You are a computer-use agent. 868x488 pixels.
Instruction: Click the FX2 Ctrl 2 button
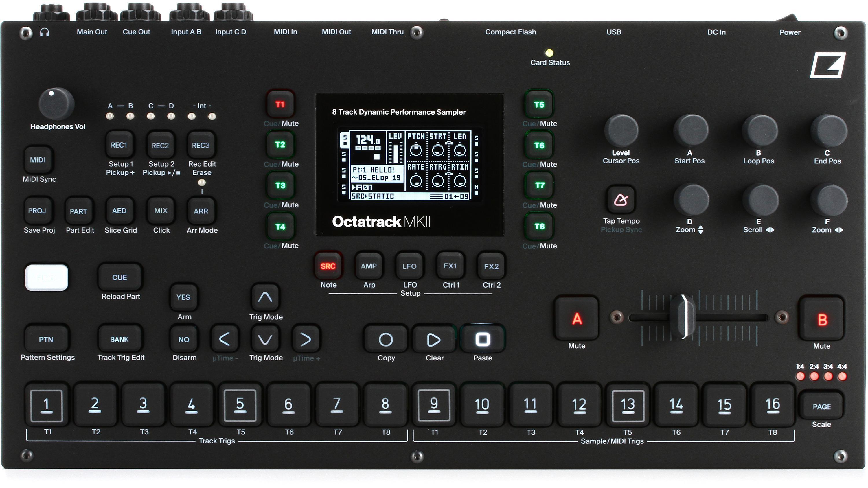(x=491, y=266)
